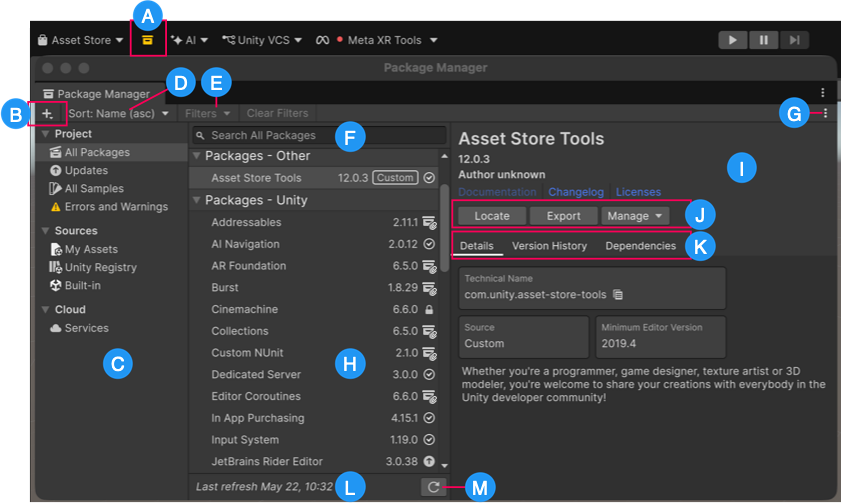Select the Package Manager tab
Viewport: 841px width, 503px height.
pos(97,94)
